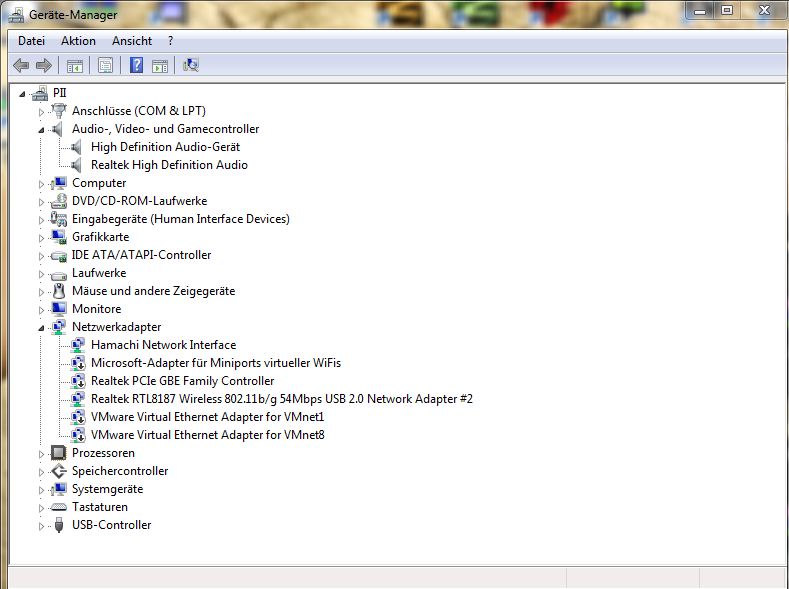
Task: Expand the Computer node arrow
Action: (41, 184)
